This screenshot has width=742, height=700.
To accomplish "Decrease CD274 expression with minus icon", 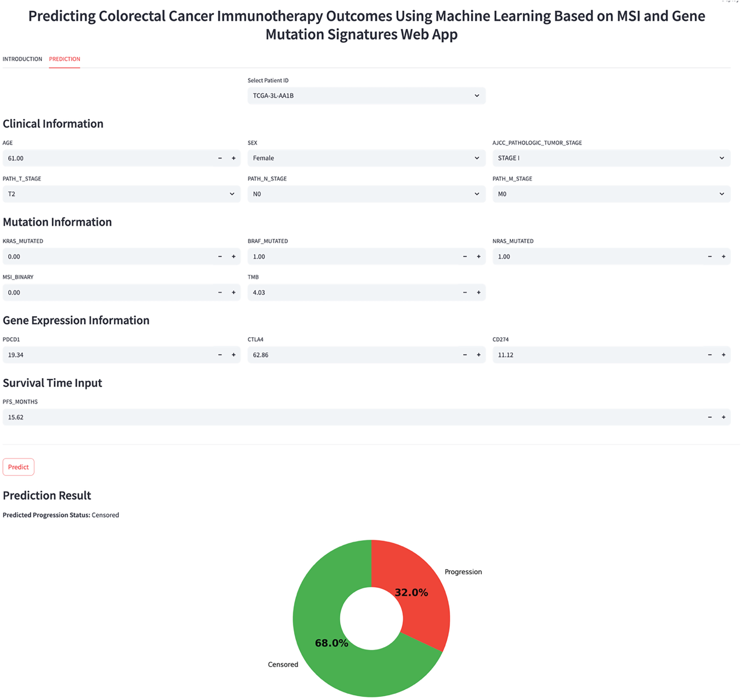I will tap(710, 355).
